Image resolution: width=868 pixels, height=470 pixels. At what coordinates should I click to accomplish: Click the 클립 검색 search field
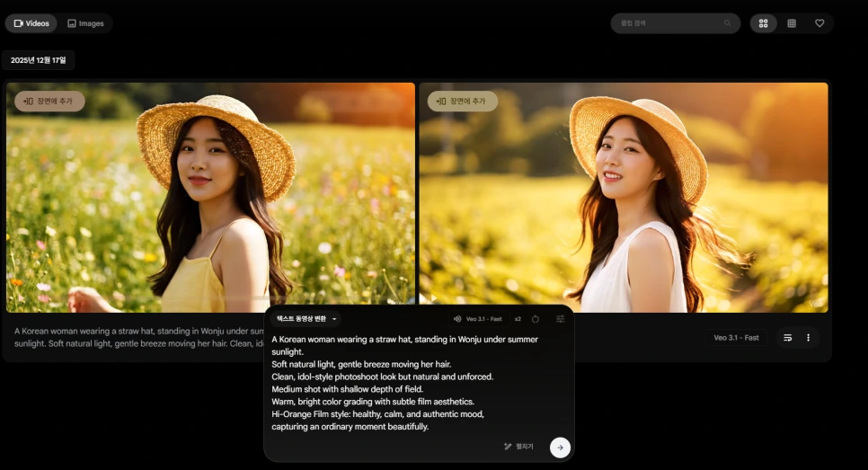[x=676, y=23]
